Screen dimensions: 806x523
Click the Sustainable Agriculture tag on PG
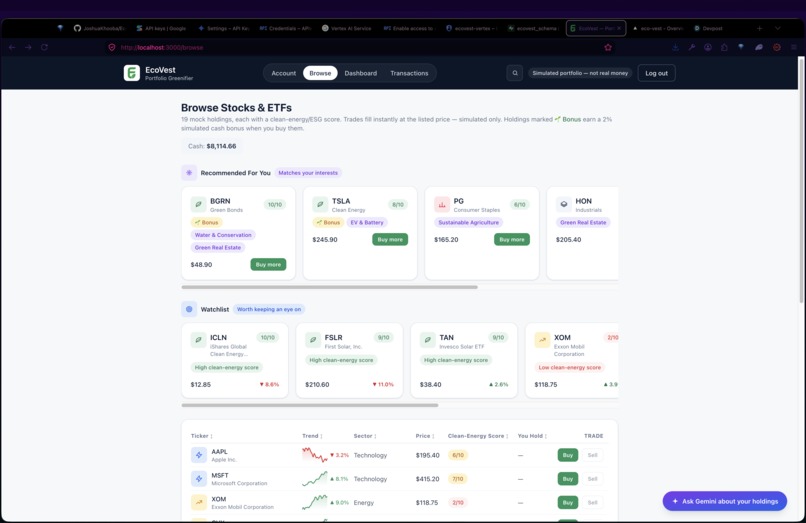pos(468,223)
